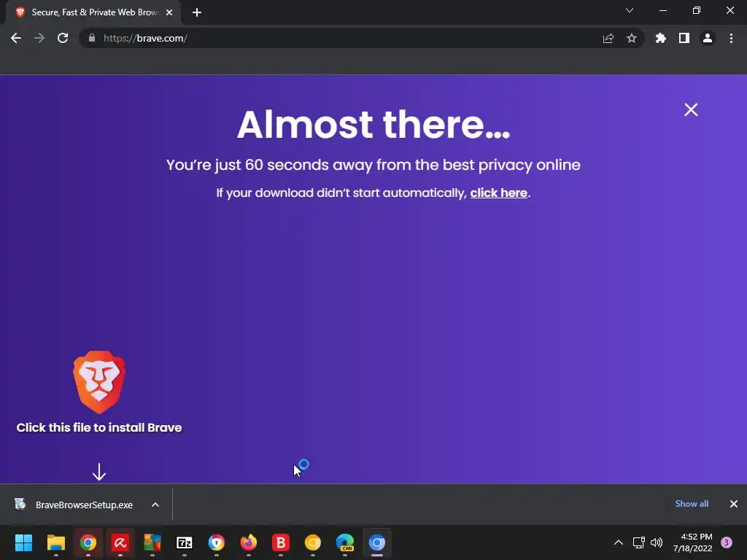Open the clock showing 4:52 PM
The image size is (747, 560).
coord(693,542)
